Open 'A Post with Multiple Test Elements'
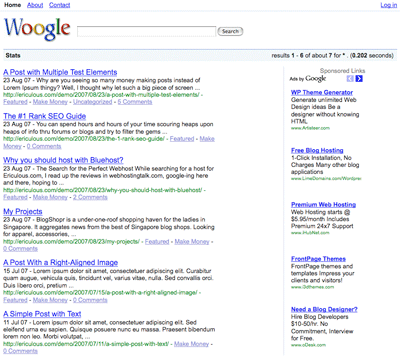400x360 pixels. point(60,72)
